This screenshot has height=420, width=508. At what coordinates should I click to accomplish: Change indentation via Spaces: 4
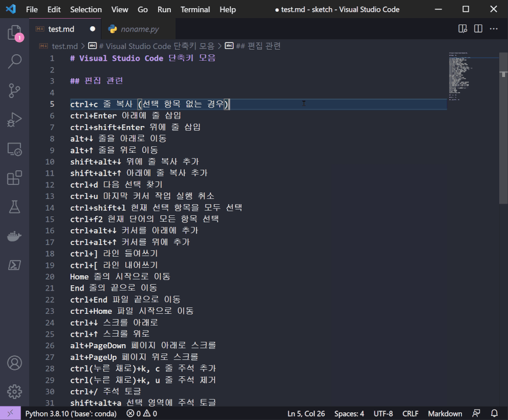click(349, 414)
